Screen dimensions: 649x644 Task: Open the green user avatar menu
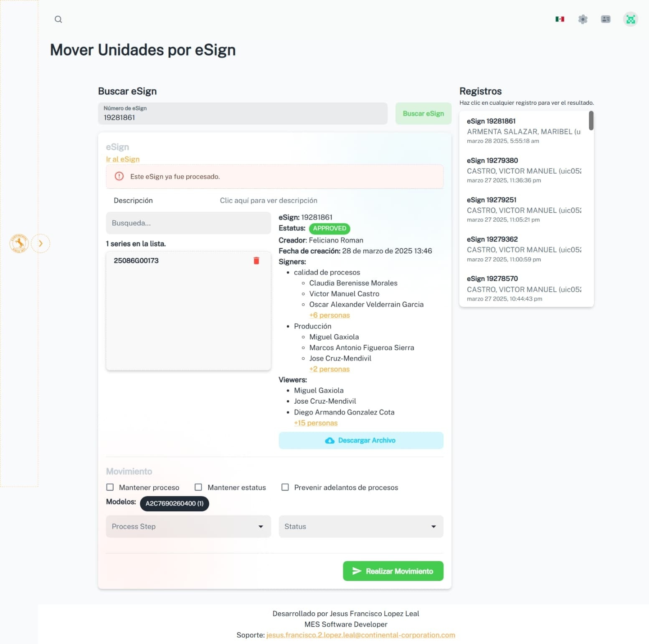630,19
